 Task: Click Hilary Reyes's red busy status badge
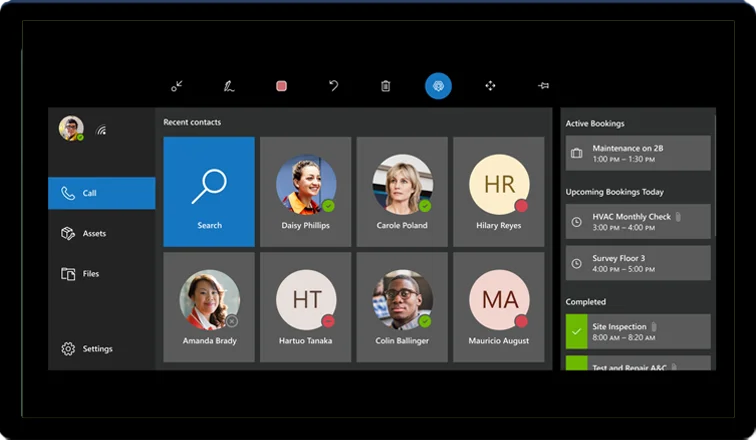[521, 206]
